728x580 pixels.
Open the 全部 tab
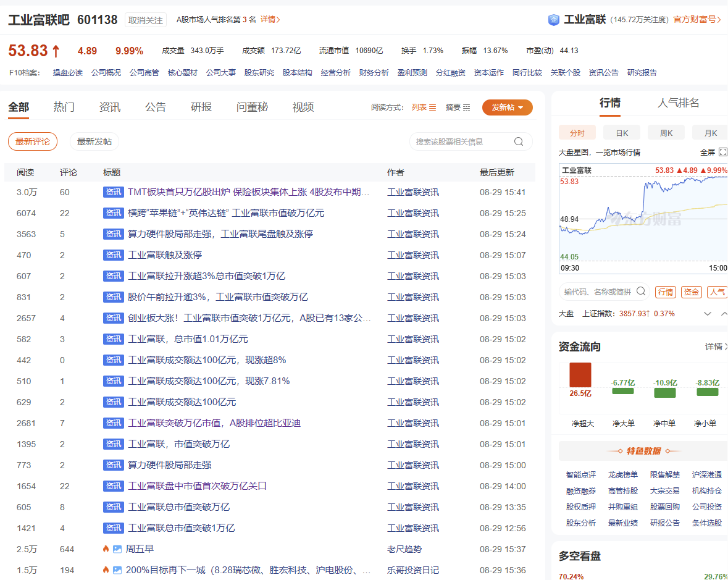point(19,107)
